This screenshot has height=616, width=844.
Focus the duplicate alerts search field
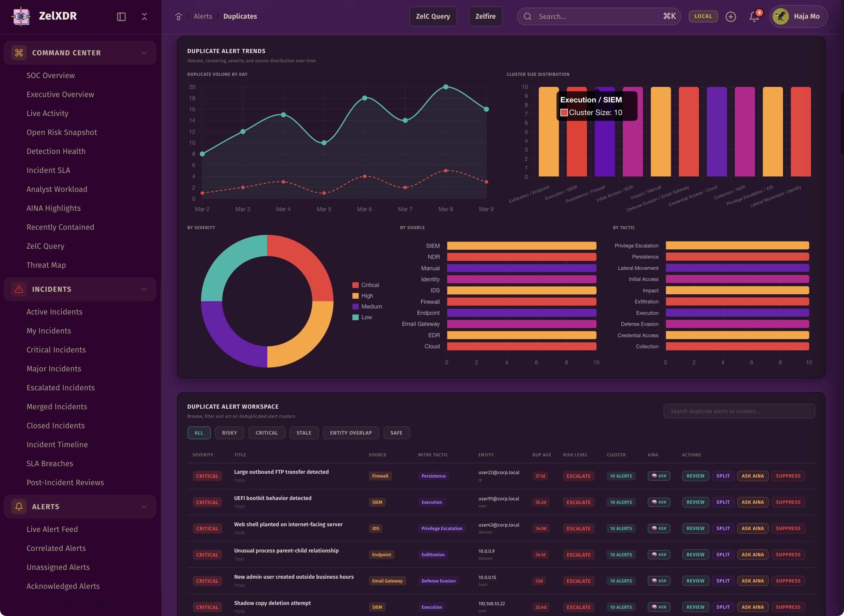coord(739,411)
